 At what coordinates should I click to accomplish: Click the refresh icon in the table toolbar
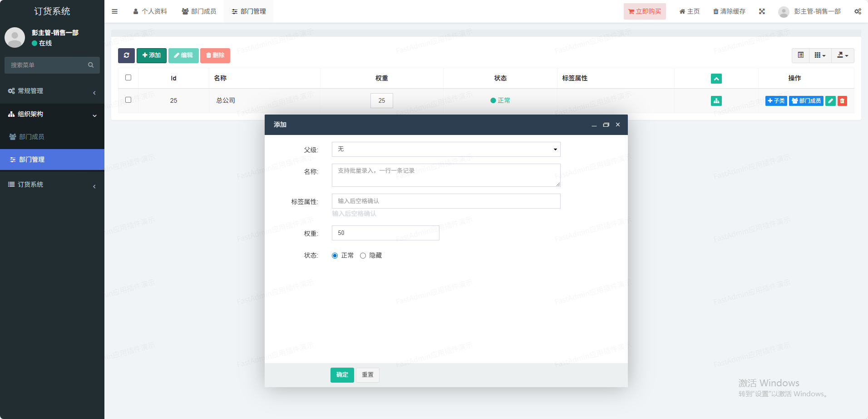[126, 55]
